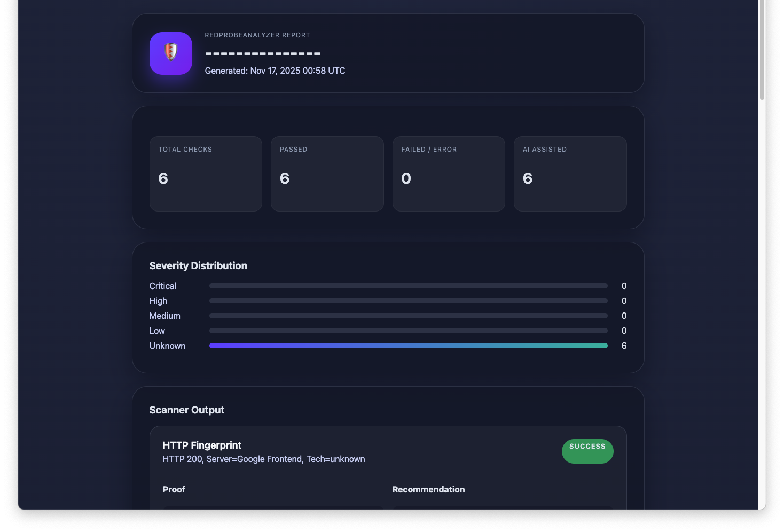The height and width of the screenshot is (532, 784).
Task: Click the Critical severity bar
Action: tap(408, 286)
